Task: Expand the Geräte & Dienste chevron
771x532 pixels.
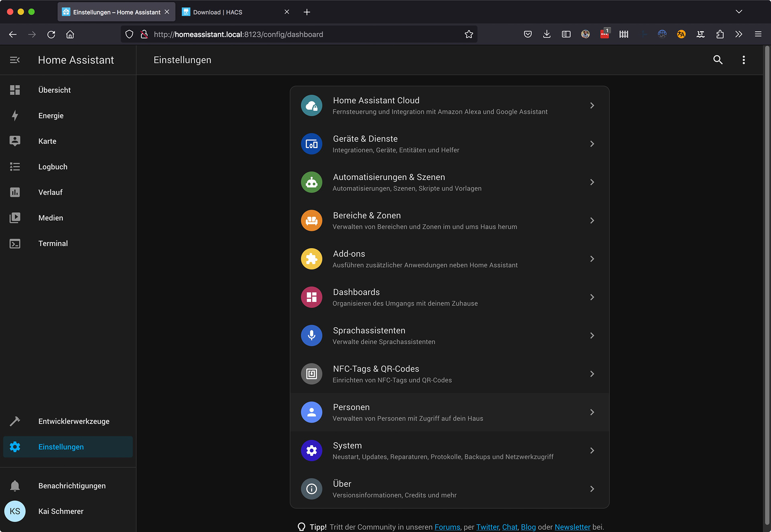Action: [x=592, y=144]
